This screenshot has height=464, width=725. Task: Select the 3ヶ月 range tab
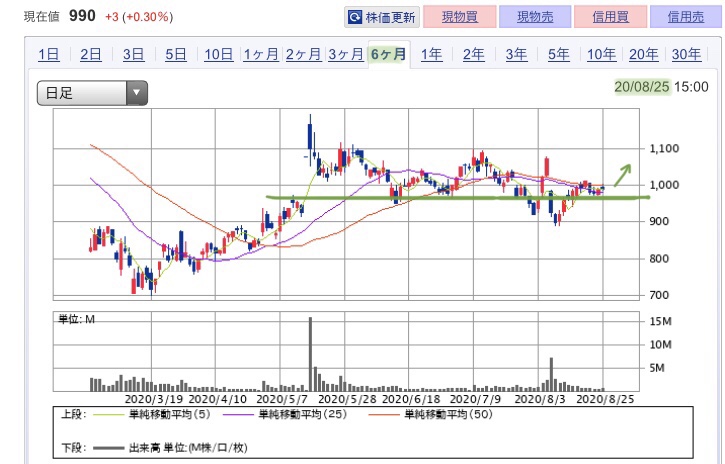[346, 55]
